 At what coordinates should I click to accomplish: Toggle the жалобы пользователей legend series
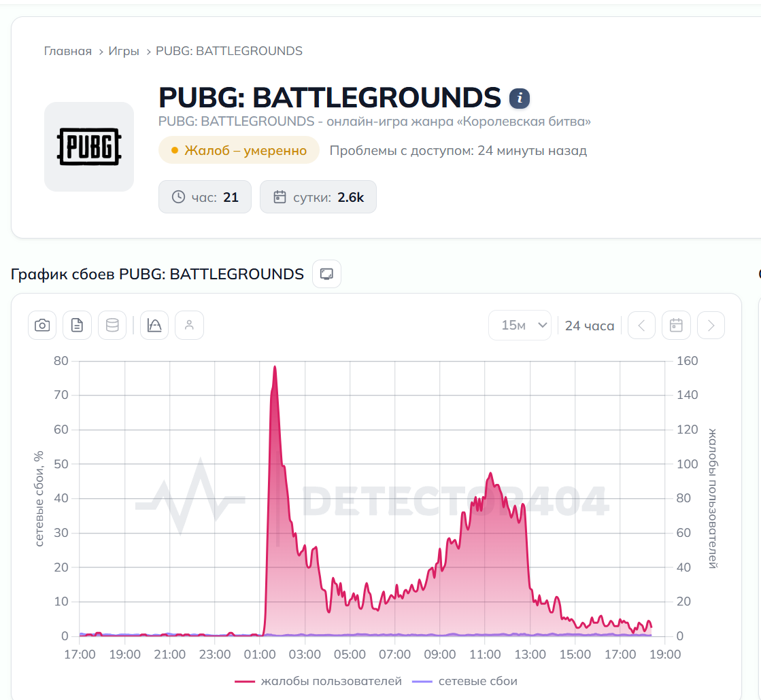coord(318,681)
